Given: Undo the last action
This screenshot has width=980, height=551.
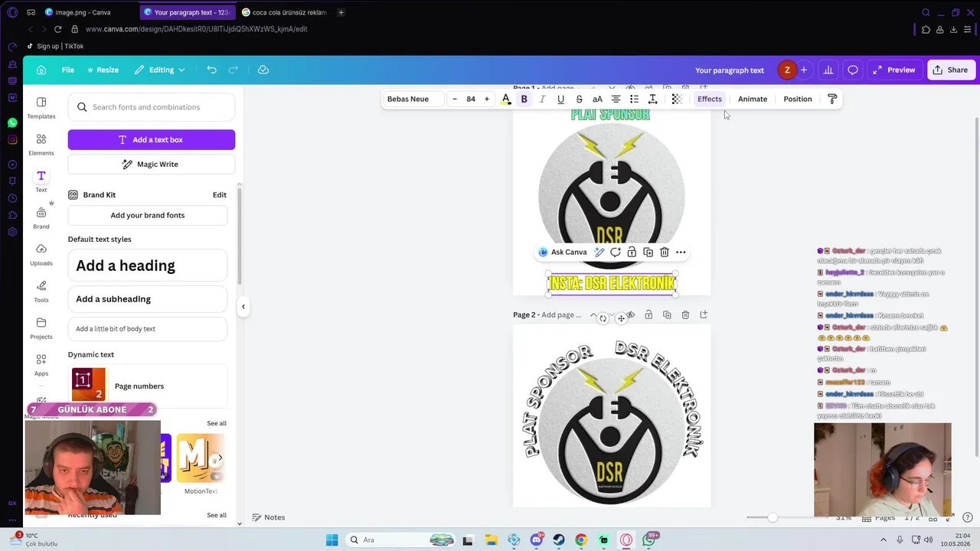Looking at the screenshot, I should [211, 70].
